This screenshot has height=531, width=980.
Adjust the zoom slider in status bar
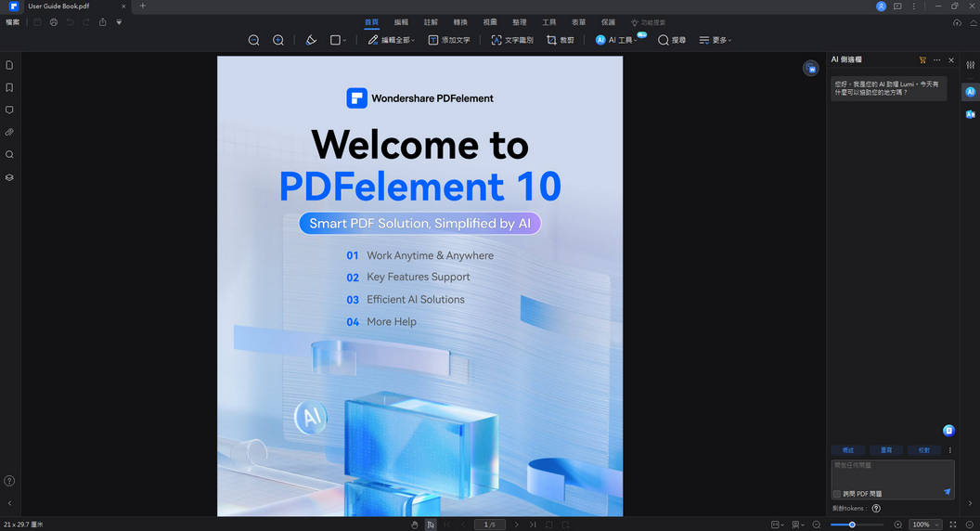(x=853, y=525)
